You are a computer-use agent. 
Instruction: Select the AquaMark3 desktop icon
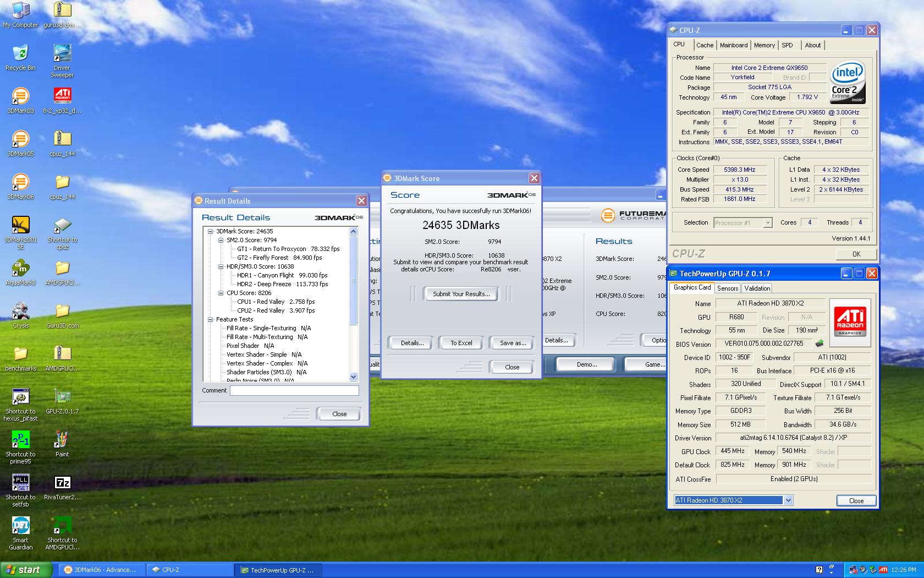click(x=20, y=272)
